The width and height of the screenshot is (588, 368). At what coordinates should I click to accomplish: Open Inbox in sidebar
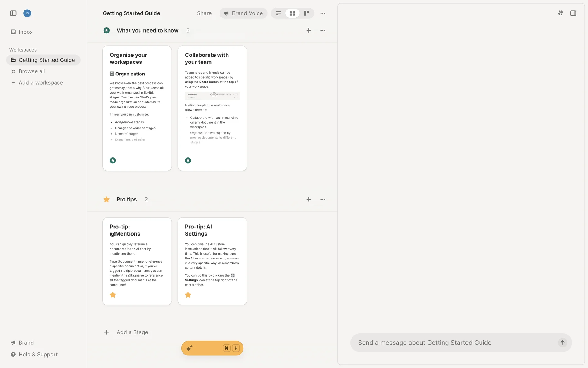pyautogui.click(x=25, y=32)
